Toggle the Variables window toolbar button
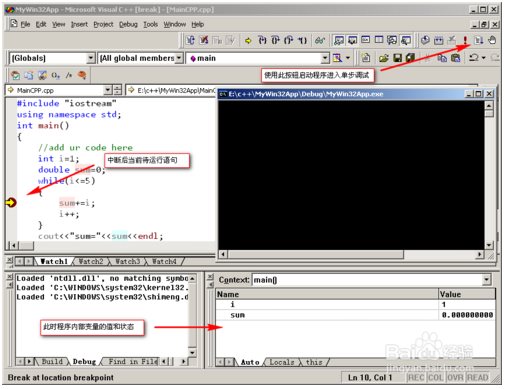505x389 pixels. [x=352, y=40]
